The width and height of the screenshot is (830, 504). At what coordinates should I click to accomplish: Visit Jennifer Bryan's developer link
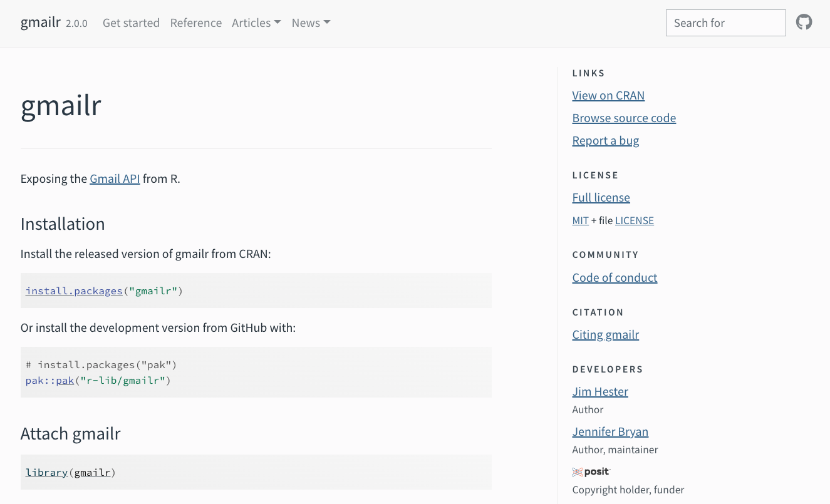[610, 432]
